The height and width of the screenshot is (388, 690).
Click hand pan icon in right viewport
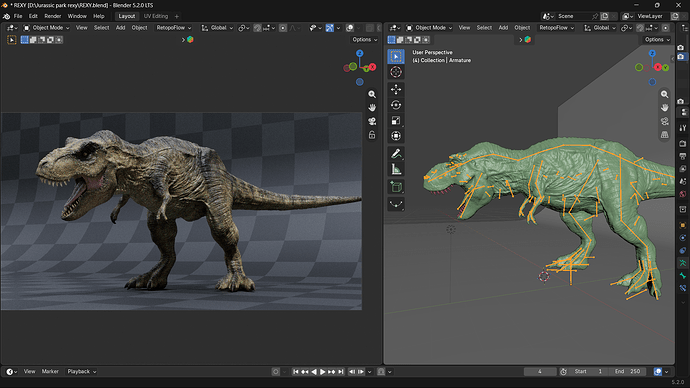click(664, 107)
